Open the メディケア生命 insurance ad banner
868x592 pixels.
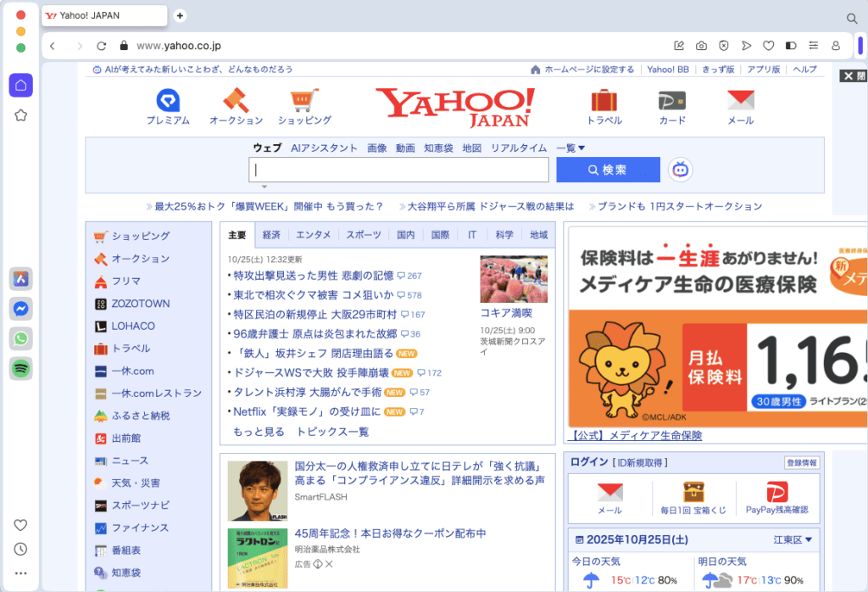click(718, 327)
